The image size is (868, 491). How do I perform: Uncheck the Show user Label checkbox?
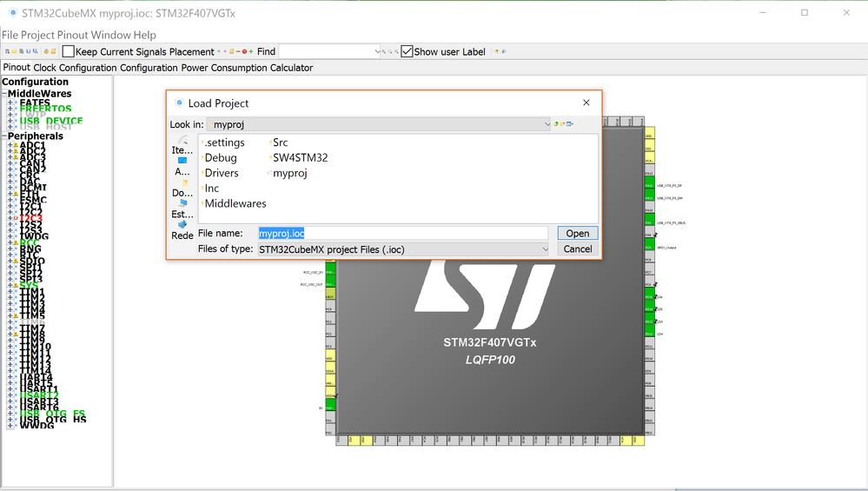coord(407,51)
